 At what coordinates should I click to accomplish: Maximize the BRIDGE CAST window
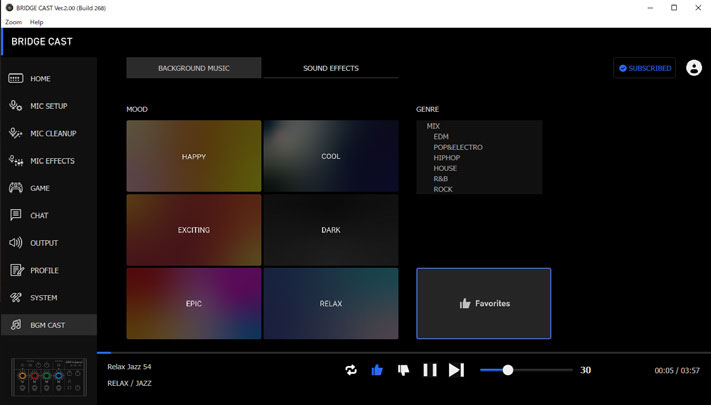click(x=674, y=8)
